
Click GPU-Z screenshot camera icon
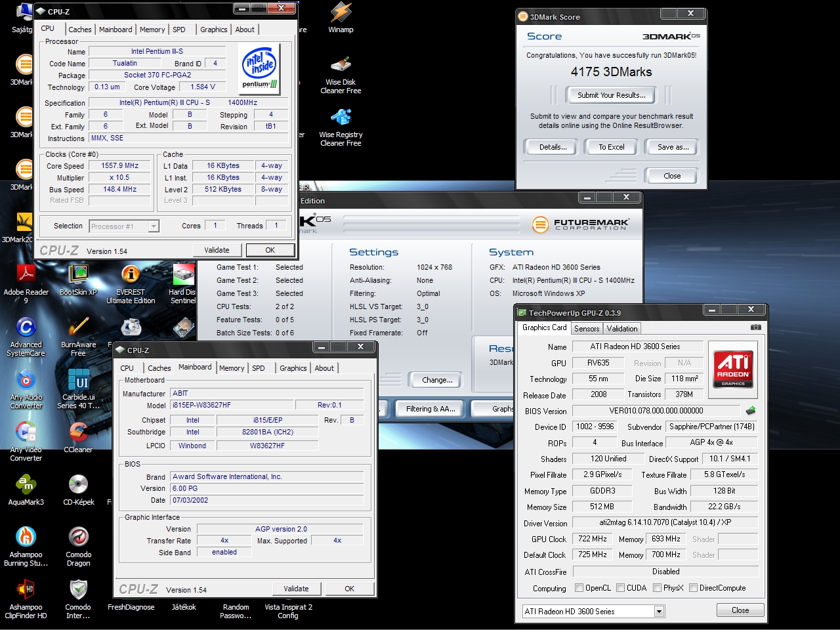pyautogui.click(x=756, y=327)
